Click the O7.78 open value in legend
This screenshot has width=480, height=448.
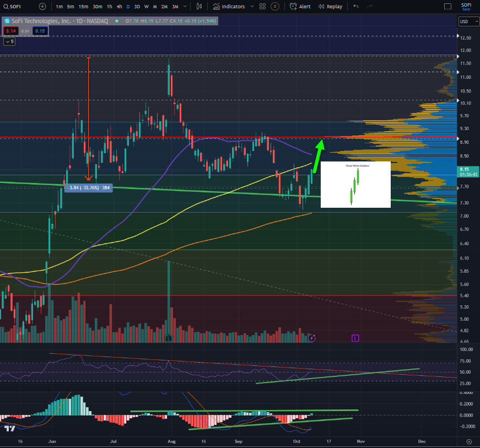pos(132,21)
